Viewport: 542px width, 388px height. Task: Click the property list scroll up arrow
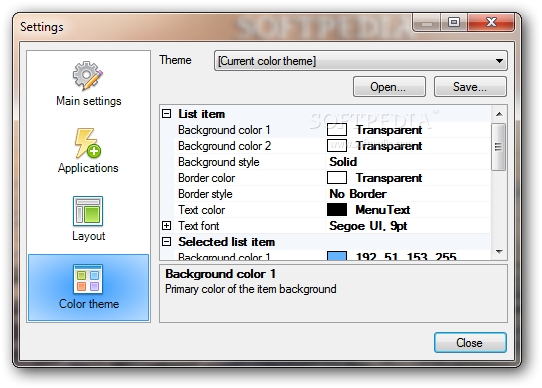tap(499, 114)
